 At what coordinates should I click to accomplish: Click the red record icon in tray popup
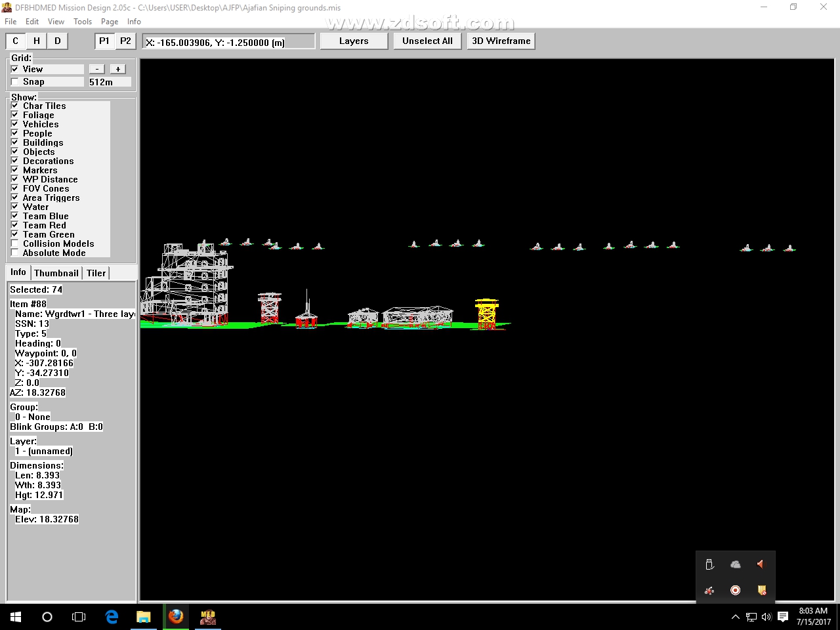(x=736, y=591)
